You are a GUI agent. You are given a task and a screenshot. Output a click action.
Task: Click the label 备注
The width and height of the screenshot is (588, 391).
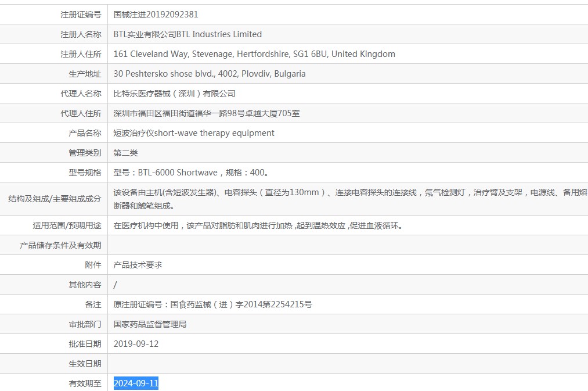[93, 304]
